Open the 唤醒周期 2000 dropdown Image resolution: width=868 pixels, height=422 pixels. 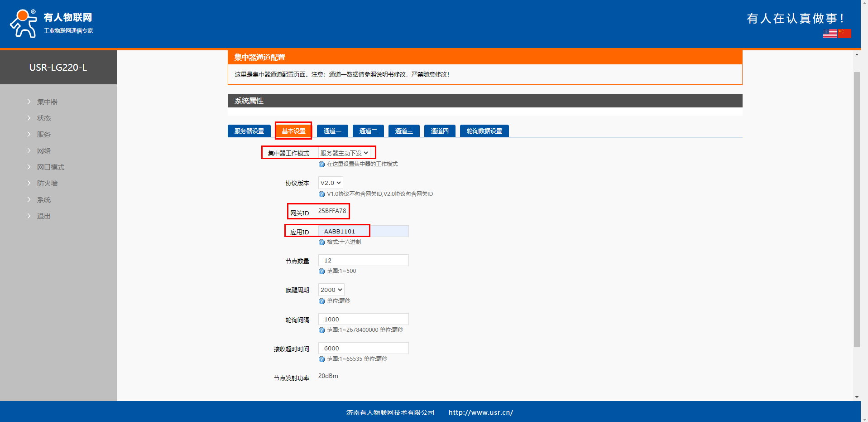(x=331, y=290)
